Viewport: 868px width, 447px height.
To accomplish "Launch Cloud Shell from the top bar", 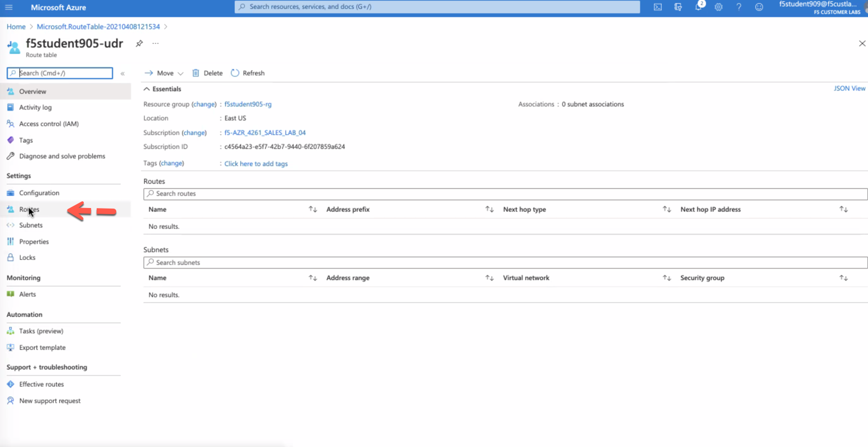I will [657, 7].
